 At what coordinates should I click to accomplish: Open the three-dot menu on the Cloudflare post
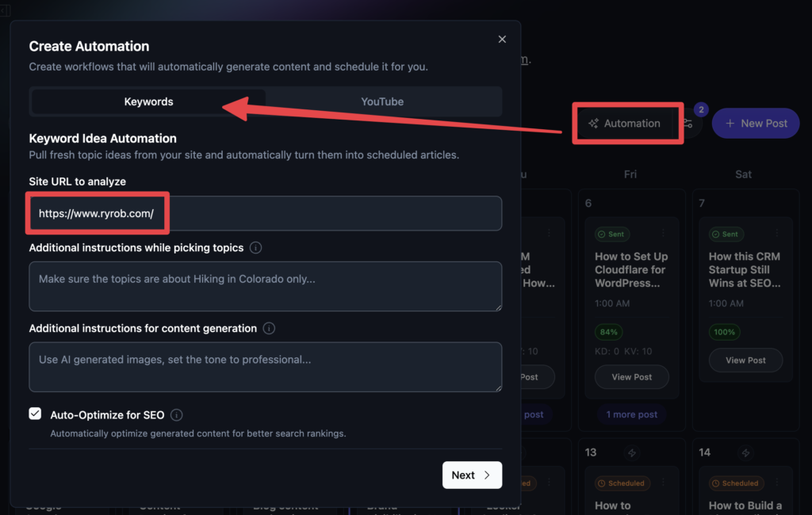(663, 234)
